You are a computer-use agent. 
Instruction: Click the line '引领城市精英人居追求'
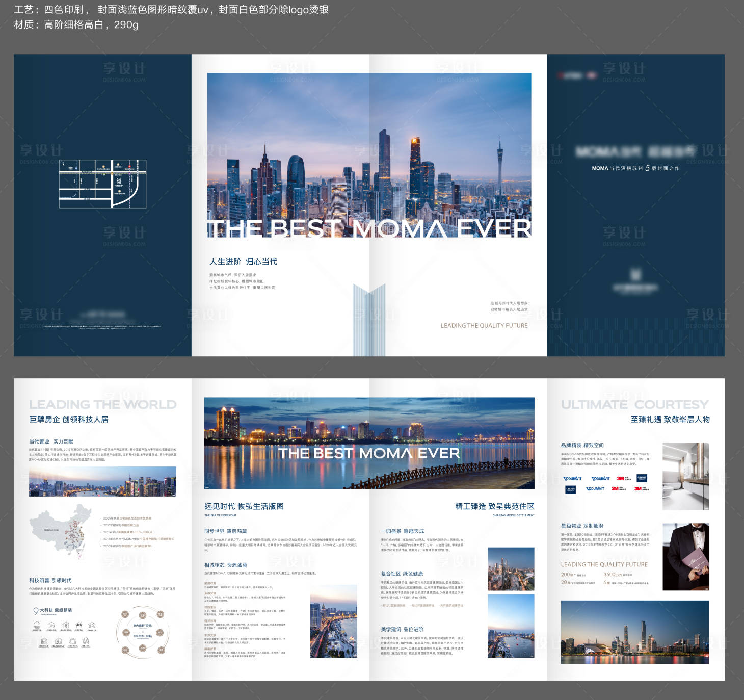(x=509, y=309)
